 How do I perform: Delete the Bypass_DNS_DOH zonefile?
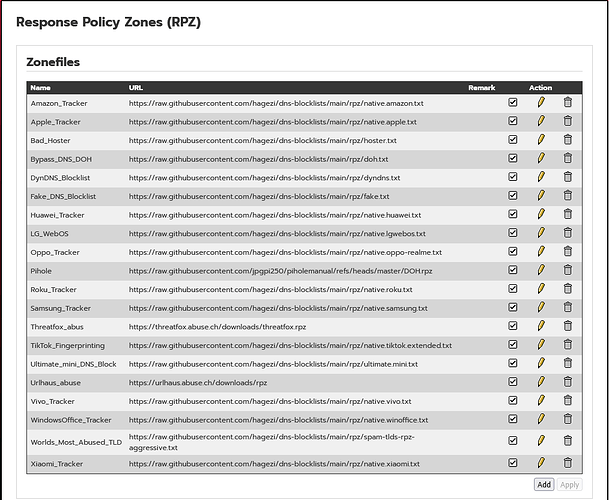(567, 159)
